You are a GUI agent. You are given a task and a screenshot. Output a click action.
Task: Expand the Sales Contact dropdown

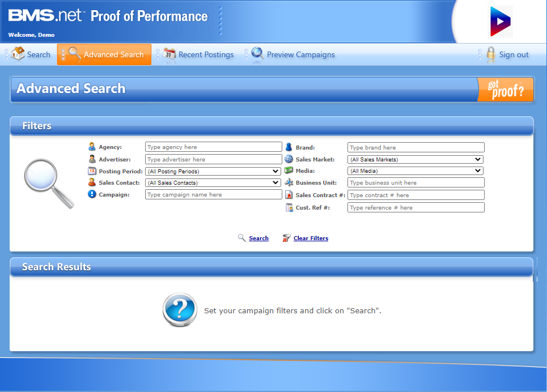(x=213, y=183)
